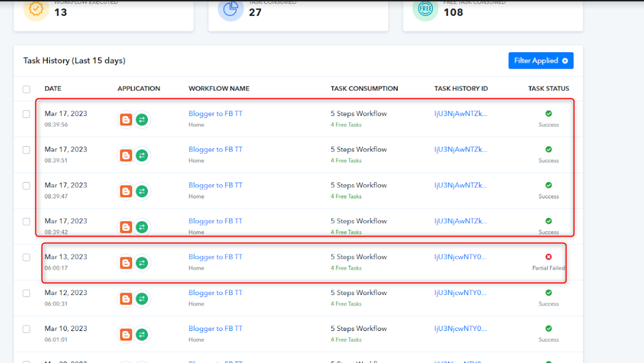Image resolution: width=644 pixels, height=363 pixels.
Task: Select checkbox for Mar 17 08:39:42 row
Action: point(26,221)
